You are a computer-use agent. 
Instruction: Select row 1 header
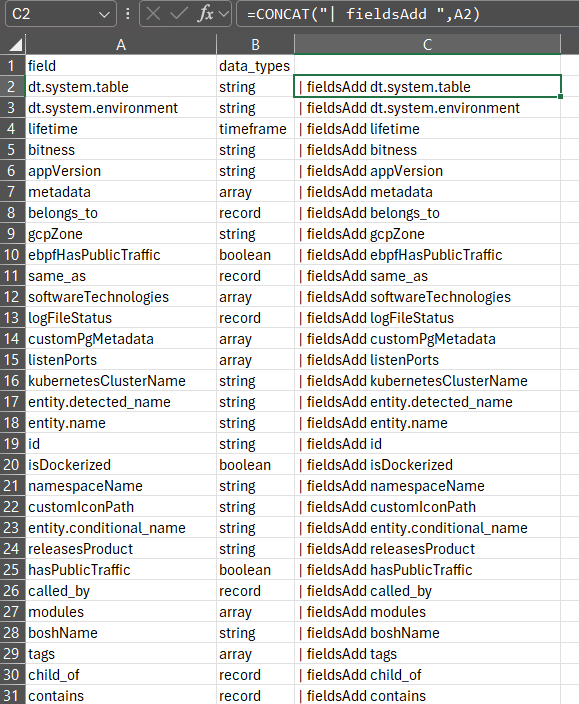(x=12, y=66)
